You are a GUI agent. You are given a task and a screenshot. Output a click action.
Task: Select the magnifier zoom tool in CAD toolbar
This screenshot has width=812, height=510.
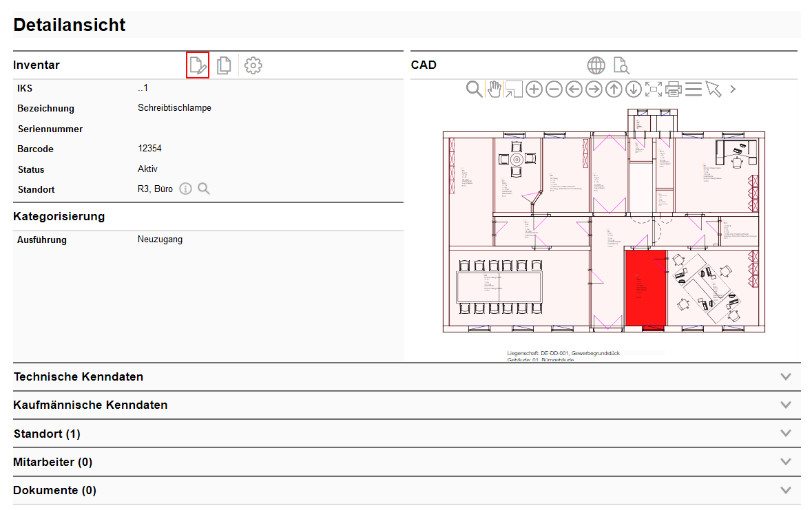coord(474,89)
